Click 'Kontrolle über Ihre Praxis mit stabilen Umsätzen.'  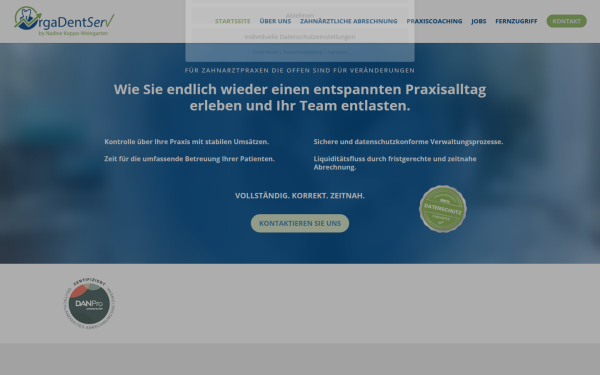pos(187,142)
